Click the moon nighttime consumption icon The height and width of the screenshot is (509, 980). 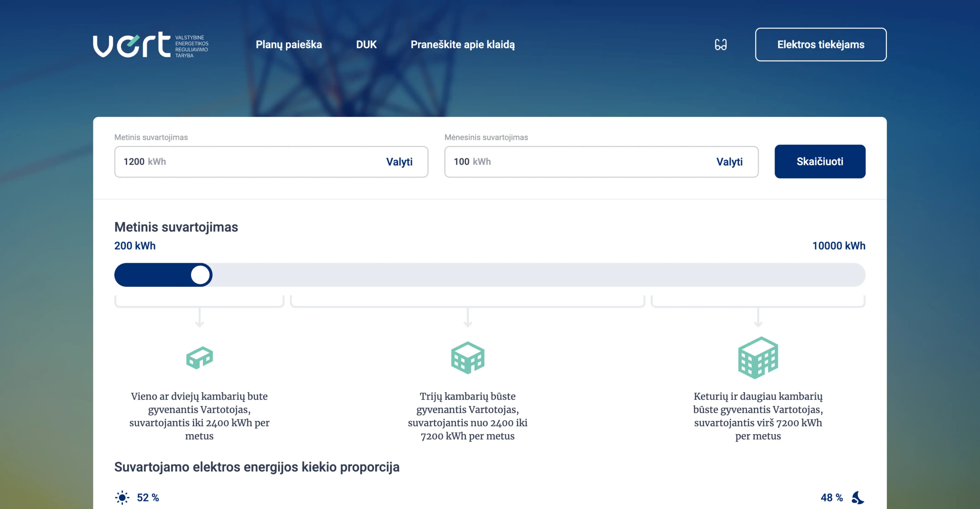857,498
